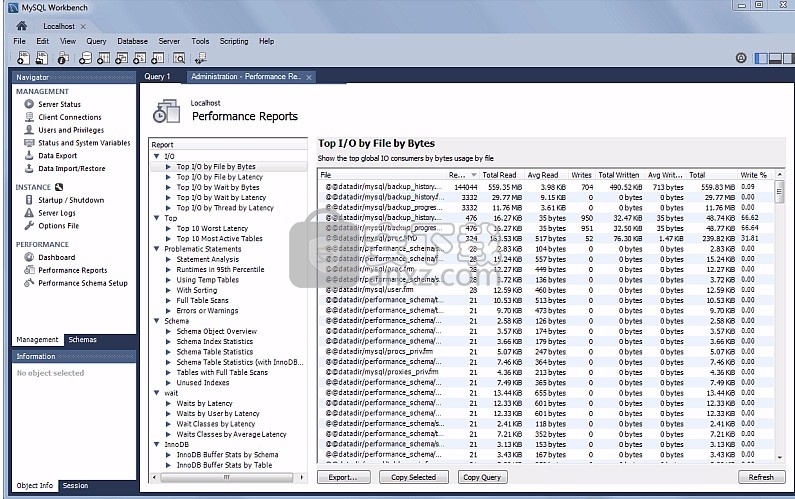Open Client Connections in Navigator
The height and width of the screenshot is (499, 795).
tap(69, 117)
